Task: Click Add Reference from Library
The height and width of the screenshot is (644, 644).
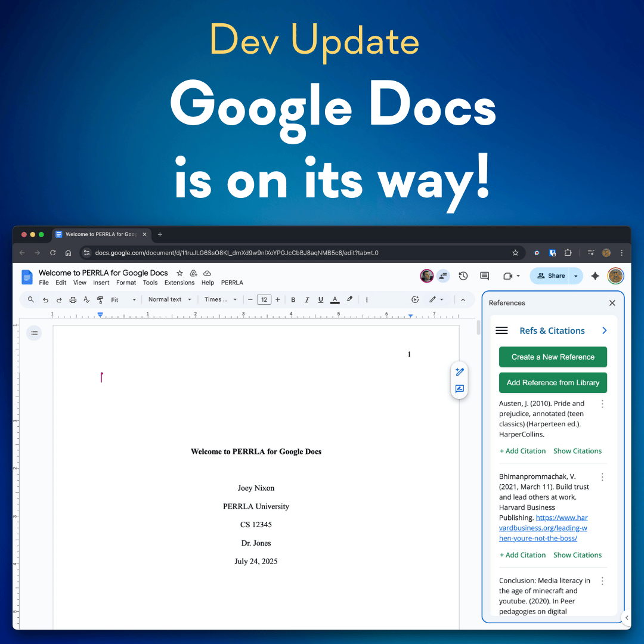Action: [553, 383]
